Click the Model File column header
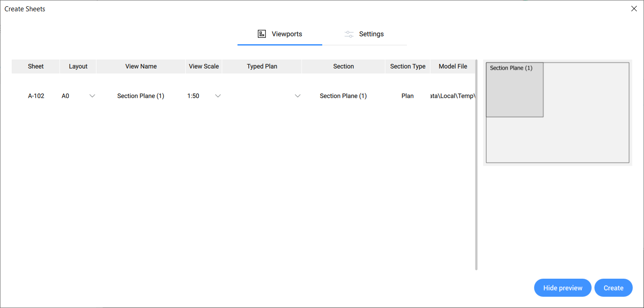Viewport: 644px width, 308px height. pyautogui.click(x=453, y=66)
